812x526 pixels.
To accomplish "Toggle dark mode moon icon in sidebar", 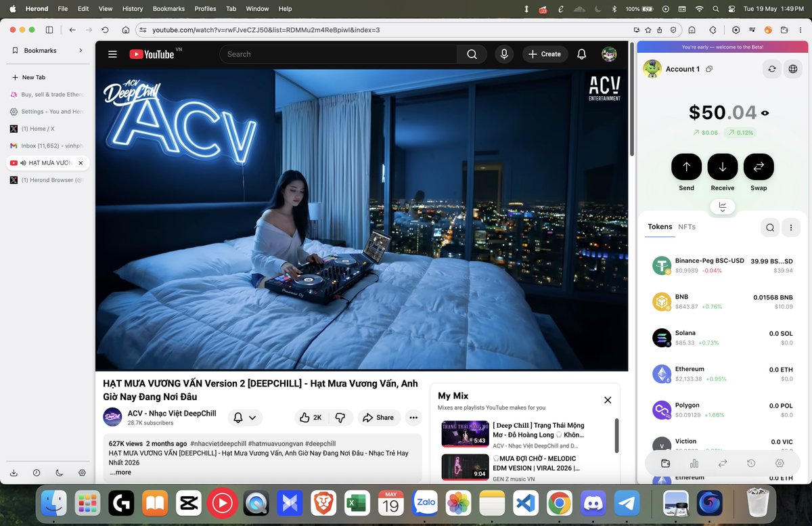I will tap(59, 473).
